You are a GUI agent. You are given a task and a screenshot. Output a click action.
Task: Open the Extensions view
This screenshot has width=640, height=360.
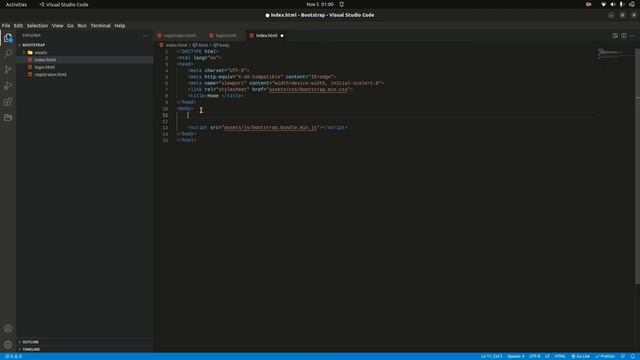coord(8,102)
